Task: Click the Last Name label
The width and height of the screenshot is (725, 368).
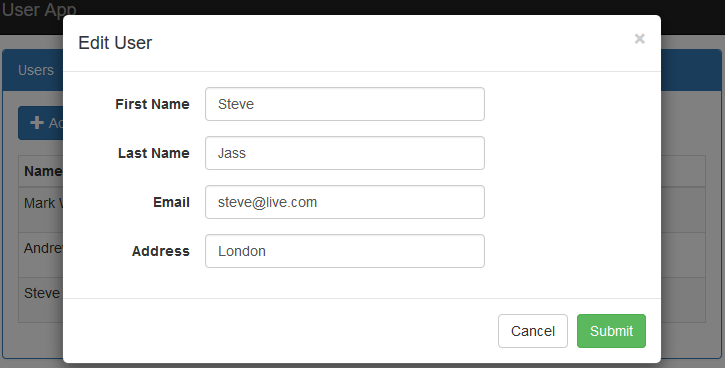Action: [x=154, y=153]
